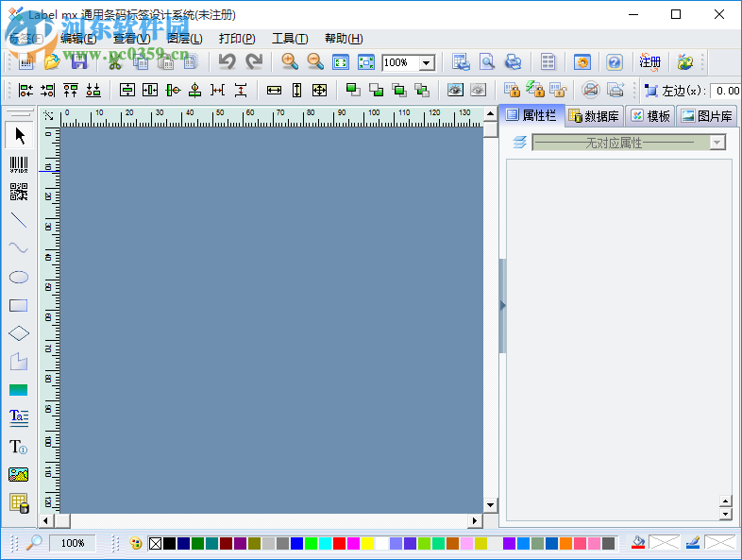
Task: Open the 图层(L) menu
Action: pos(184,39)
